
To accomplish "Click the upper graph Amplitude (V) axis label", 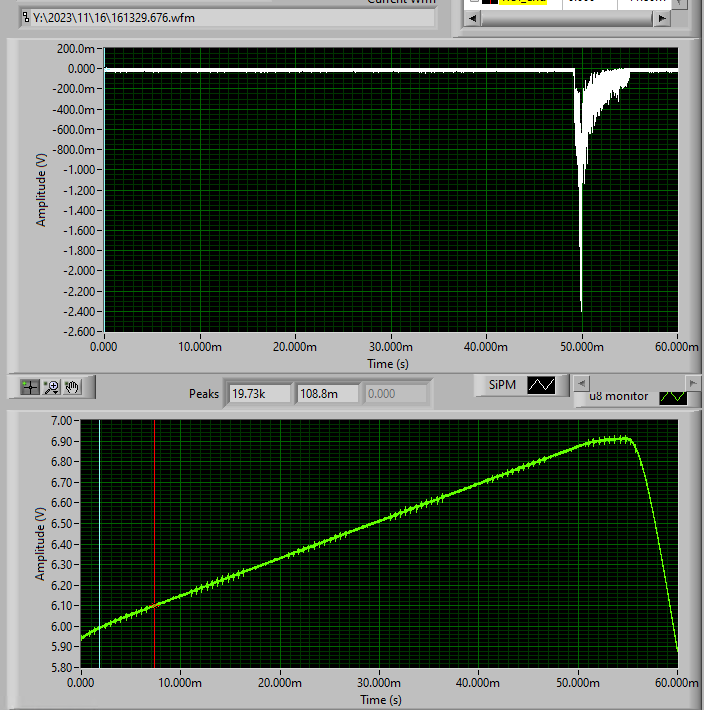I will (x=41, y=190).
